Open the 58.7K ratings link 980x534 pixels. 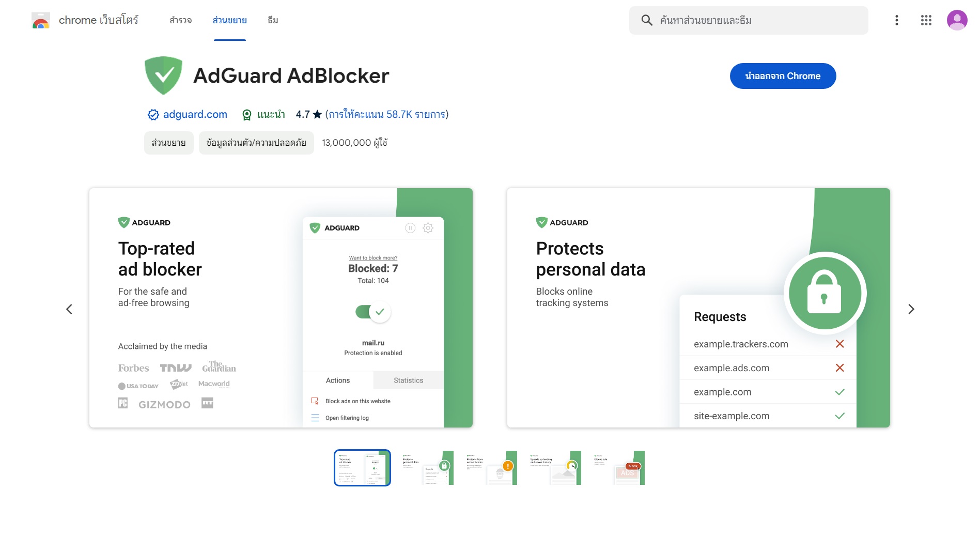pyautogui.click(x=387, y=114)
